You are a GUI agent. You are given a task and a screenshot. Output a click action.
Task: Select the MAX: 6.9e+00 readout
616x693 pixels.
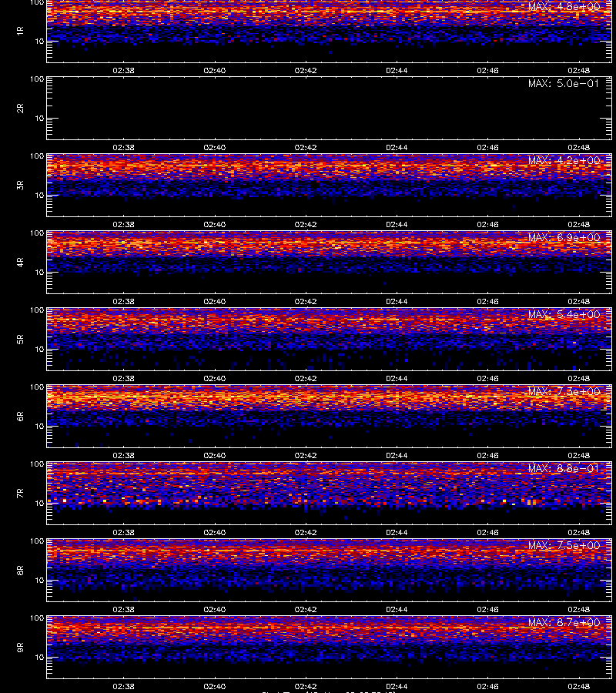point(564,237)
